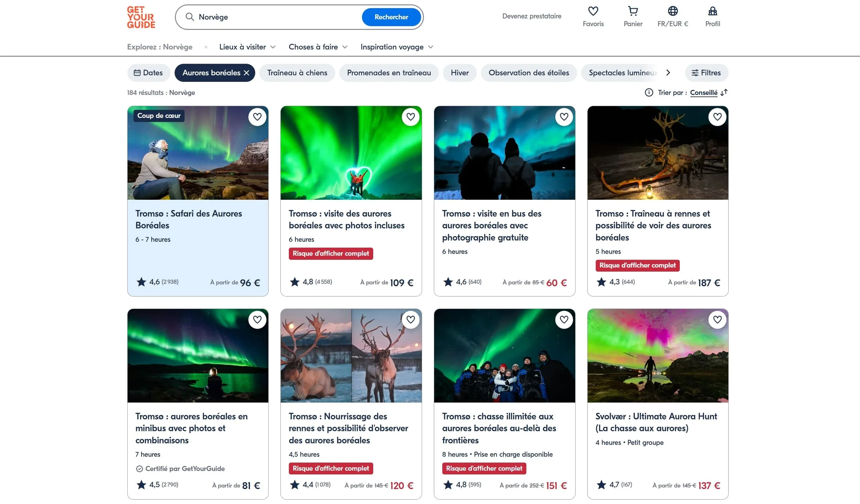Click the info icon next to Trier par

tap(649, 92)
